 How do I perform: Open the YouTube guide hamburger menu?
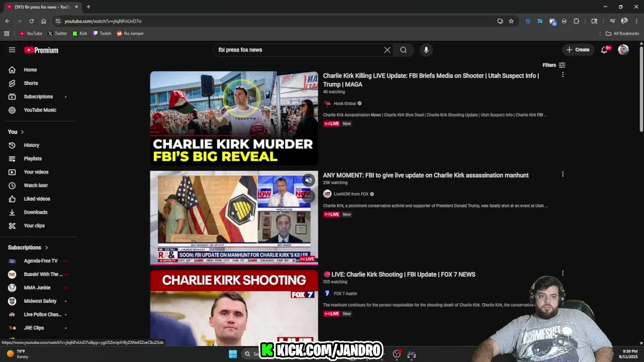[x=12, y=50]
